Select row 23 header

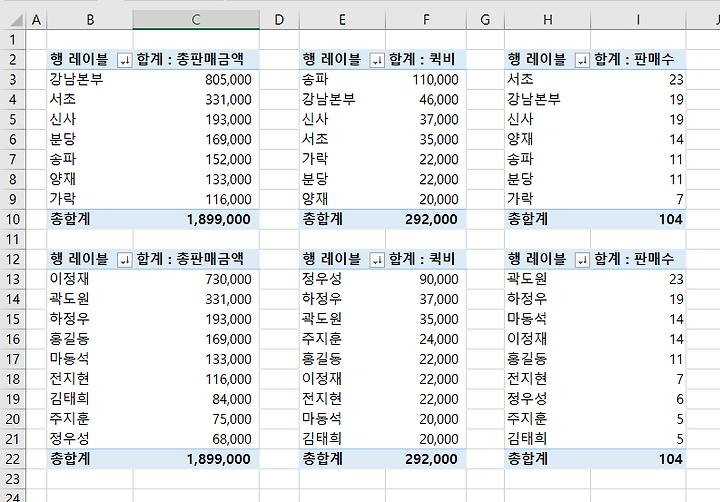[13, 479]
